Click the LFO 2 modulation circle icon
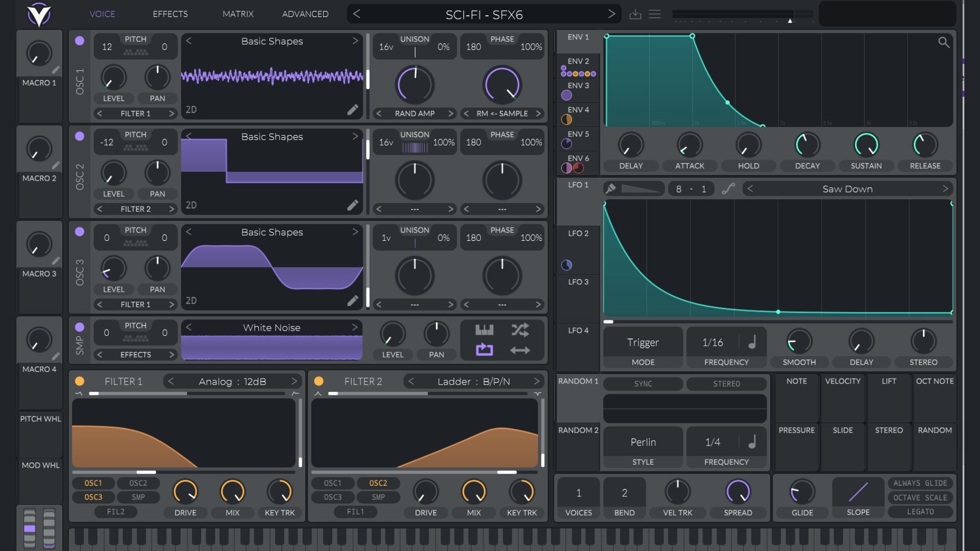 tap(566, 265)
